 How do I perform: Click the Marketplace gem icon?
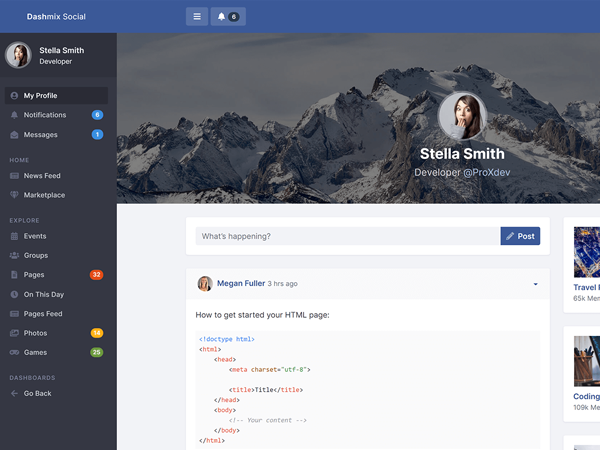(x=14, y=195)
